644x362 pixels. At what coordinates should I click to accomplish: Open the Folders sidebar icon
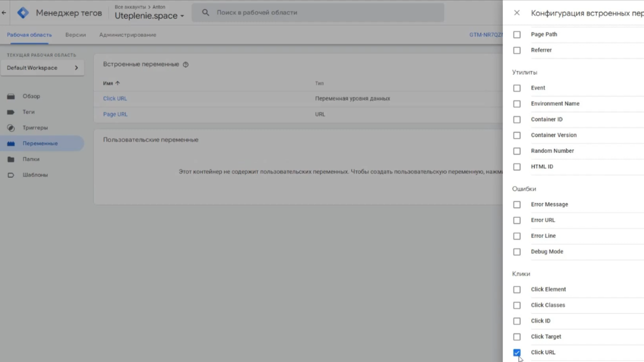11,159
